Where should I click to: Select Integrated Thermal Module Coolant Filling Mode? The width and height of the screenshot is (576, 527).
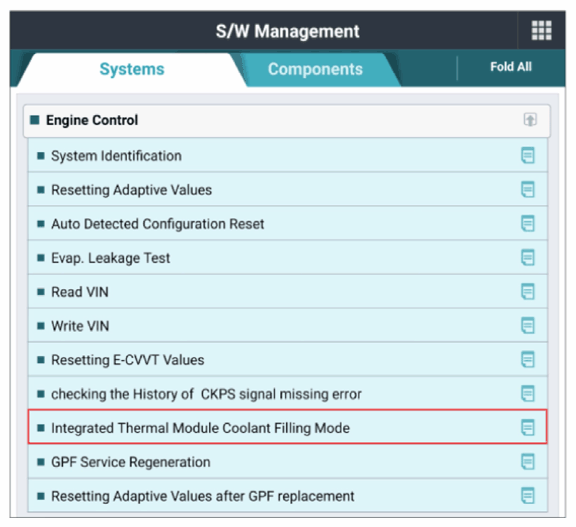288,427
